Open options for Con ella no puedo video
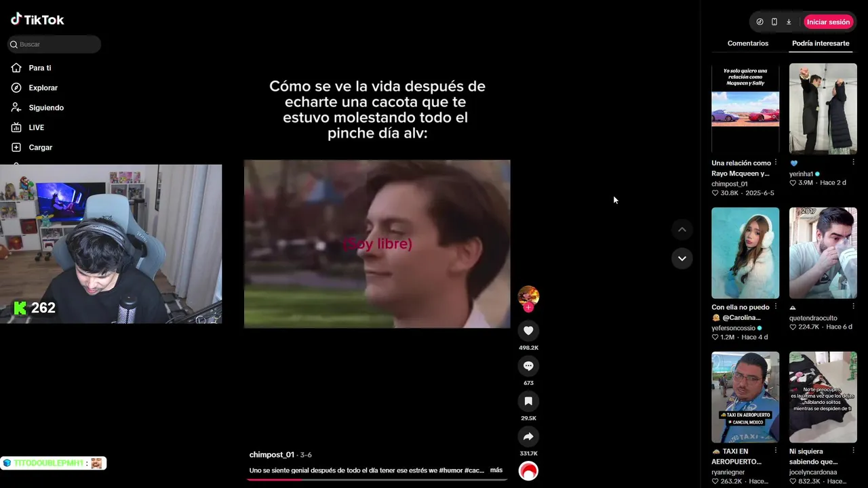 (776, 307)
